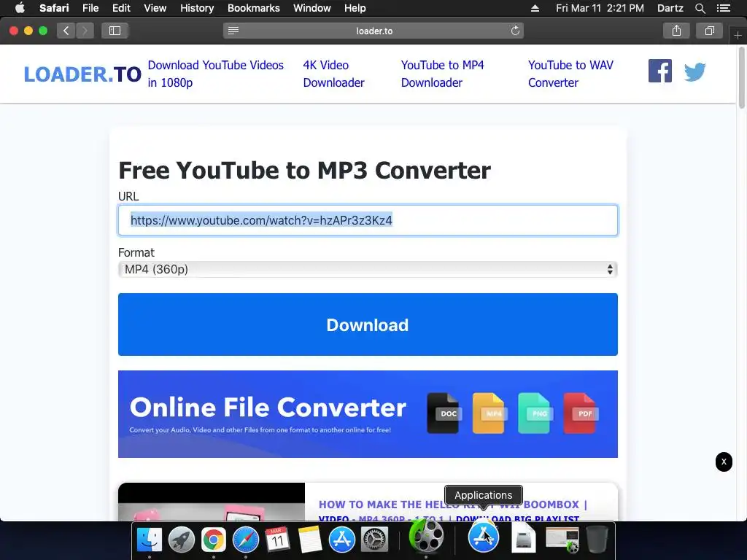Screen dimensions: 747x560
Task: Open the Edit menu
Action: click(x=121, y=8)
